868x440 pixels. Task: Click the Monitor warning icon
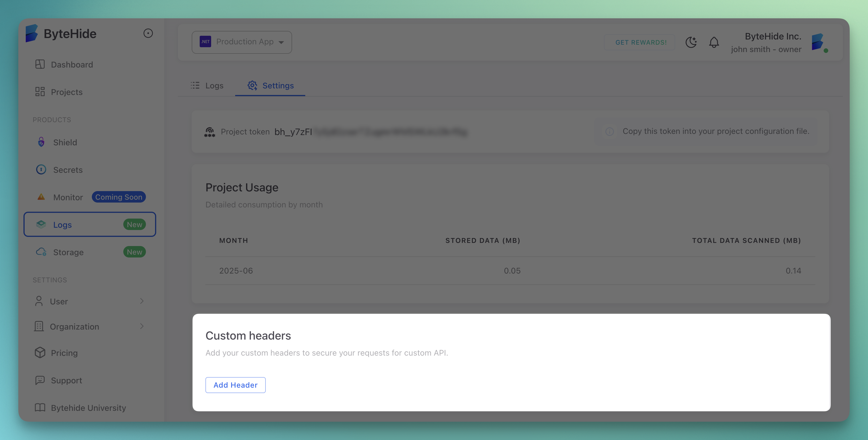(x=41, y=197)
